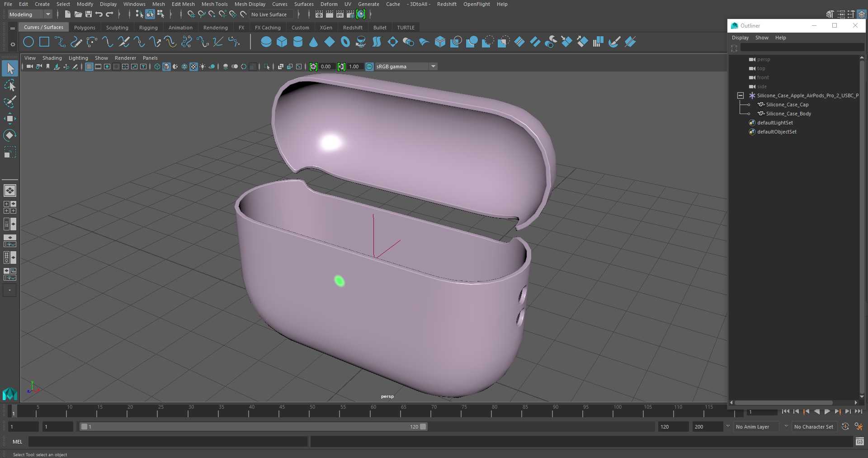
Task: Create a NURBS cylinder from the shelf
Action: (x=298, y=42)
